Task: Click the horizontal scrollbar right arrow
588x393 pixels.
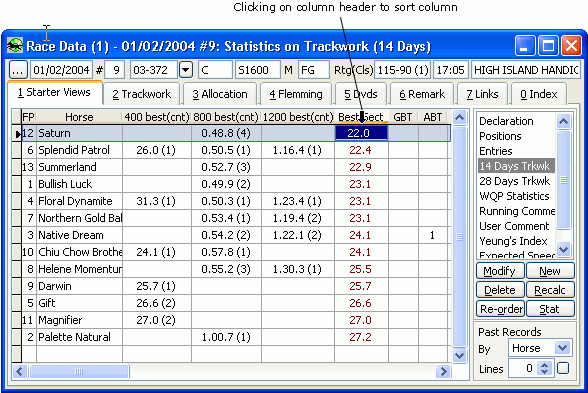Action: pyautogui.click(x=443, y=372)
